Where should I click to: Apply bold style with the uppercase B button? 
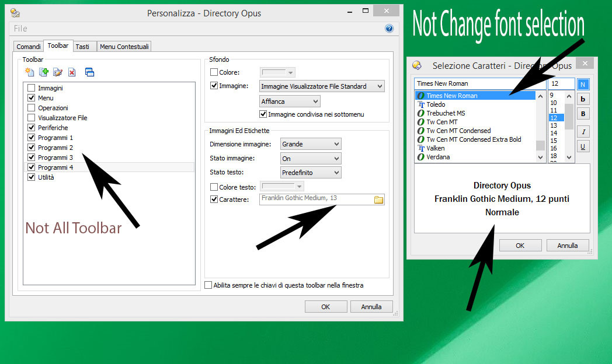pos(583,114)
